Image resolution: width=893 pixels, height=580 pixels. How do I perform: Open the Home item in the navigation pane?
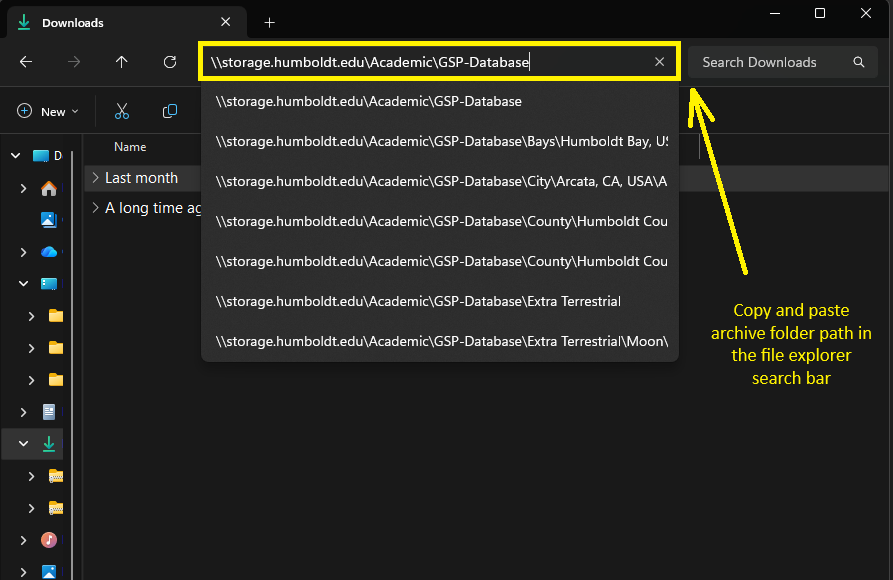pos(48,188)
